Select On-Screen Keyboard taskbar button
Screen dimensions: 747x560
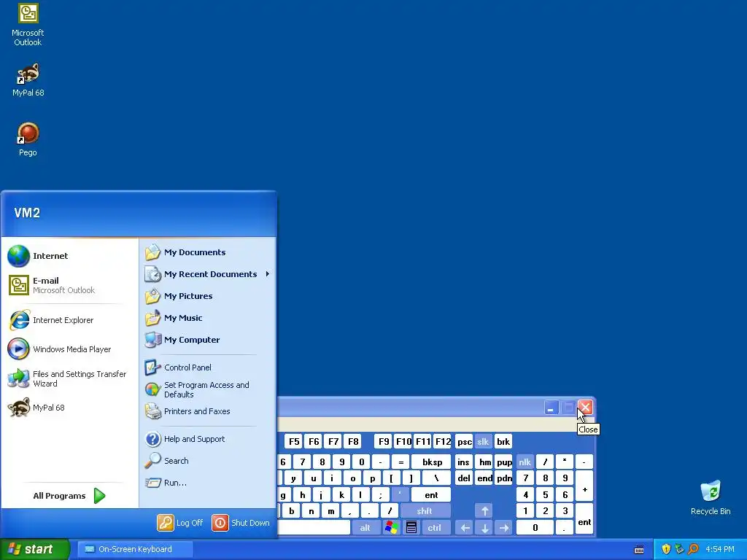pyautogui.click(x=135, y=549)
